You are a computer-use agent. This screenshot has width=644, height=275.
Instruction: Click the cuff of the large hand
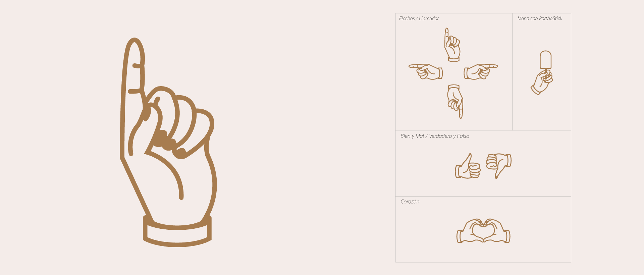coord(177,231)
